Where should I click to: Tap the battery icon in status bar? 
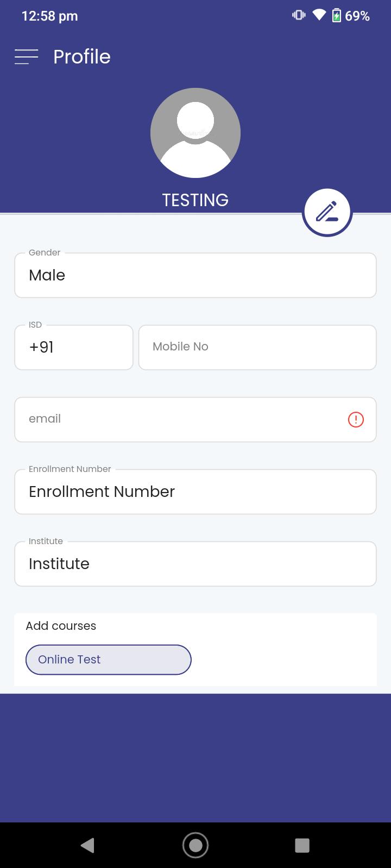click(337, 16)
